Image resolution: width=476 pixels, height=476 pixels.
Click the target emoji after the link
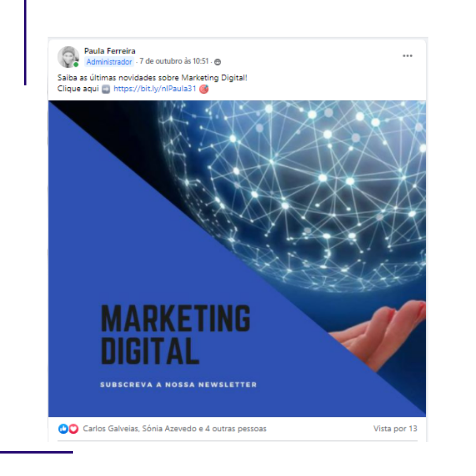click(204, 89)
